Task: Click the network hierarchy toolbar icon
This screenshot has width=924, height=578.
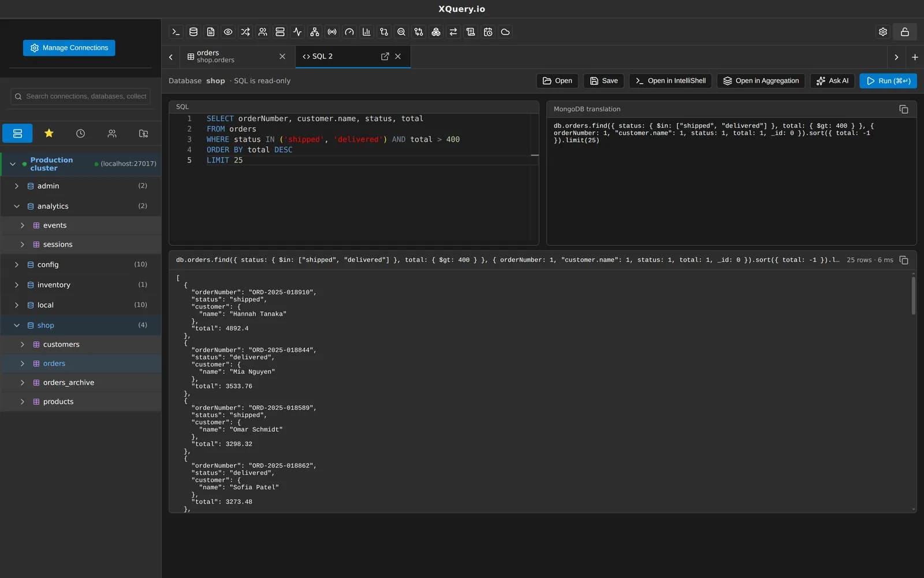Action: (315, 32)
